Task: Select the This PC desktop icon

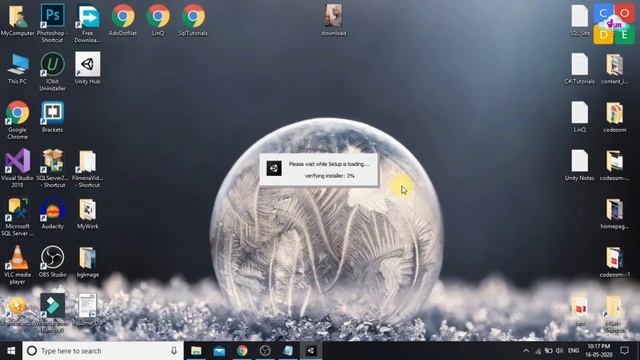Action: (x=17, y=69)
